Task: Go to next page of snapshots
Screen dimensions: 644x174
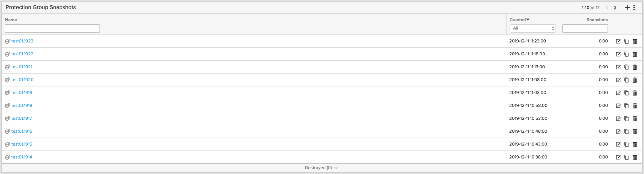Action: [x=615, y=8]
